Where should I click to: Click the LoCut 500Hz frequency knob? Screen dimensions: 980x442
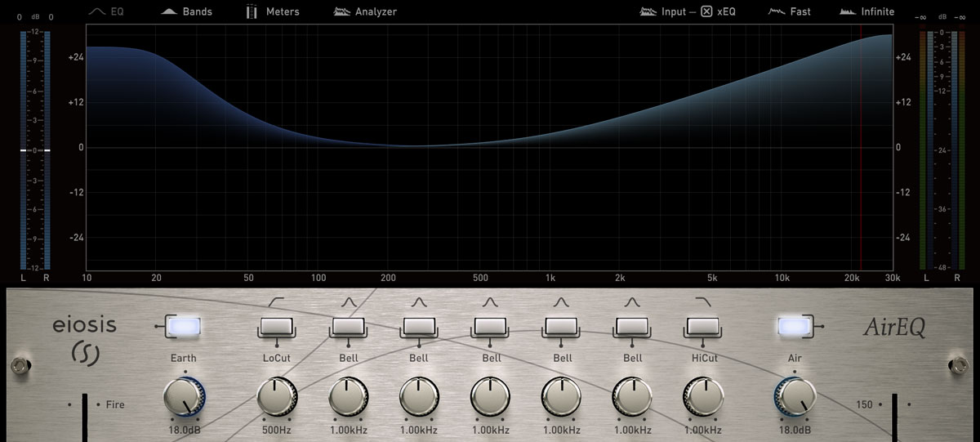click(276, 397)
